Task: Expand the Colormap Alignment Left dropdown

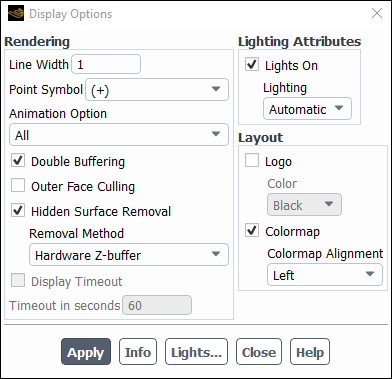Action: [x=325, y=275]
